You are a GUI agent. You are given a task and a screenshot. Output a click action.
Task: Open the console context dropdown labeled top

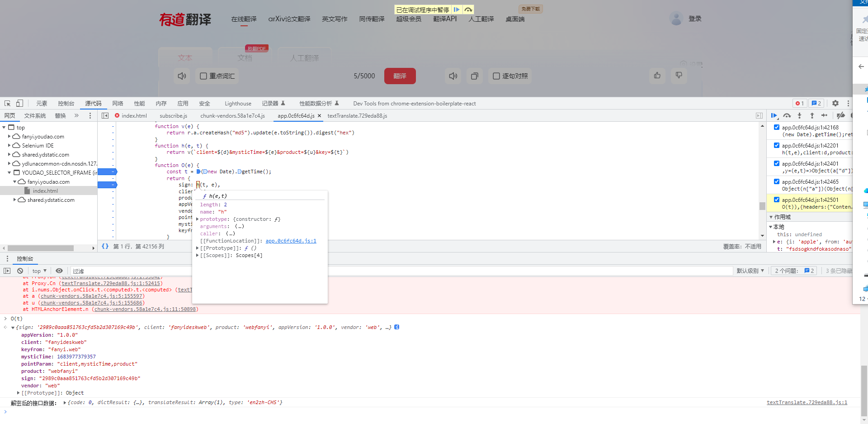[x=39, y=271]
